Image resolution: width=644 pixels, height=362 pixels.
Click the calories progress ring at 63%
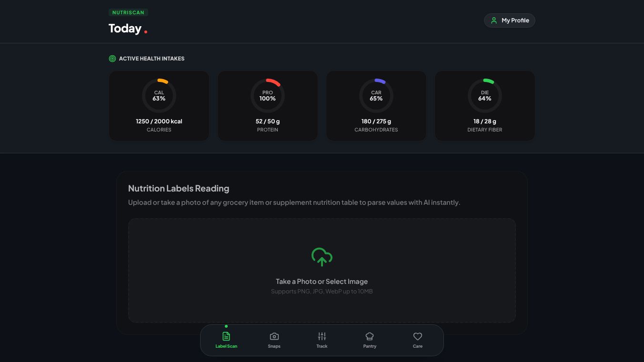point(159,96)
